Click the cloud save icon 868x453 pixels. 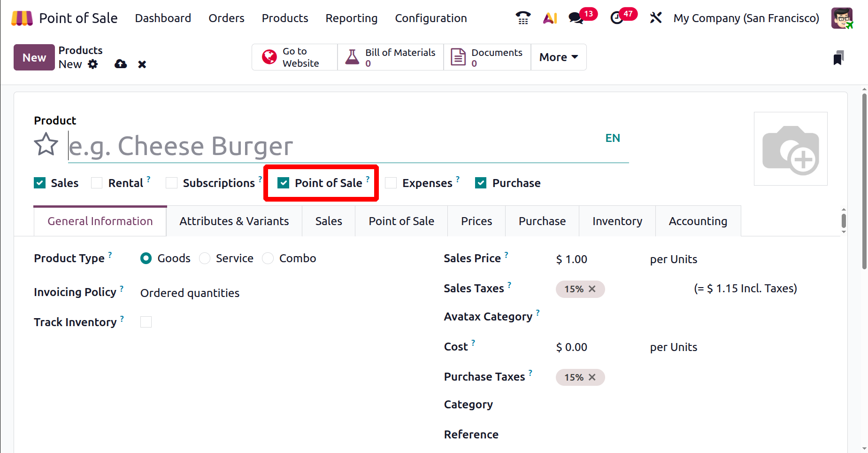121,64
